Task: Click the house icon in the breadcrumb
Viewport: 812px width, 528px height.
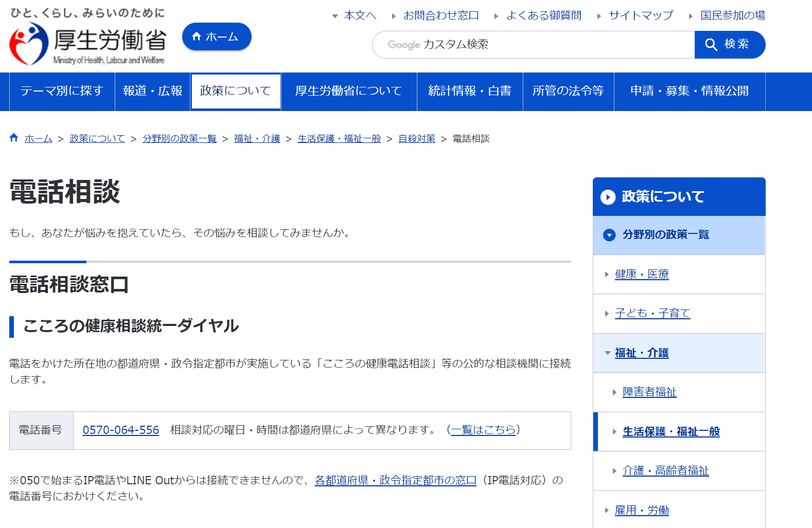Action: (14, 138)
